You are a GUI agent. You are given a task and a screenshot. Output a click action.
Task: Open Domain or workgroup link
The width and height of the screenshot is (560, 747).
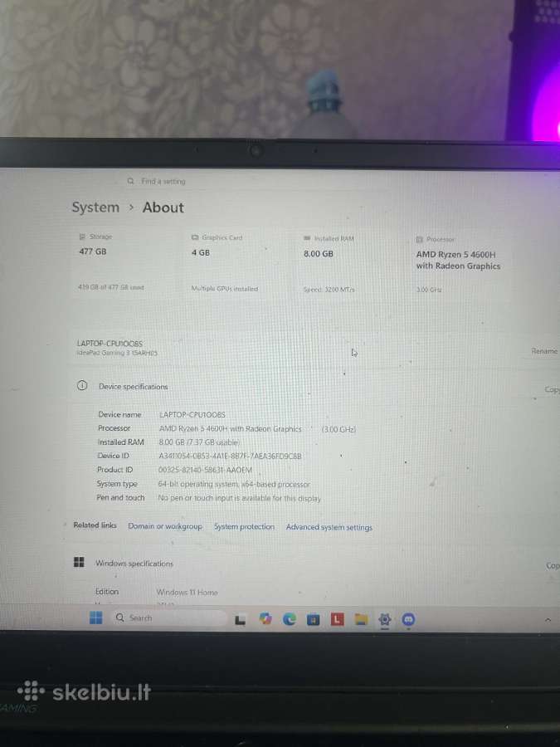(x=165, y=526)
